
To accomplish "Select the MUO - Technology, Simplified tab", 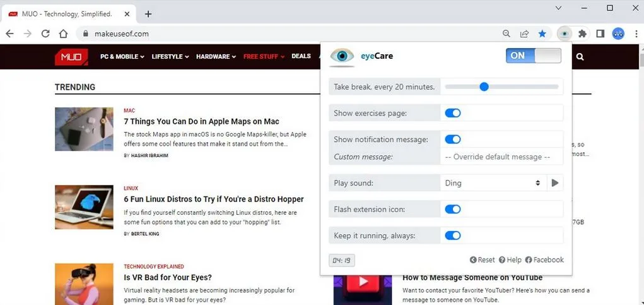I will [x=69, y=14].
